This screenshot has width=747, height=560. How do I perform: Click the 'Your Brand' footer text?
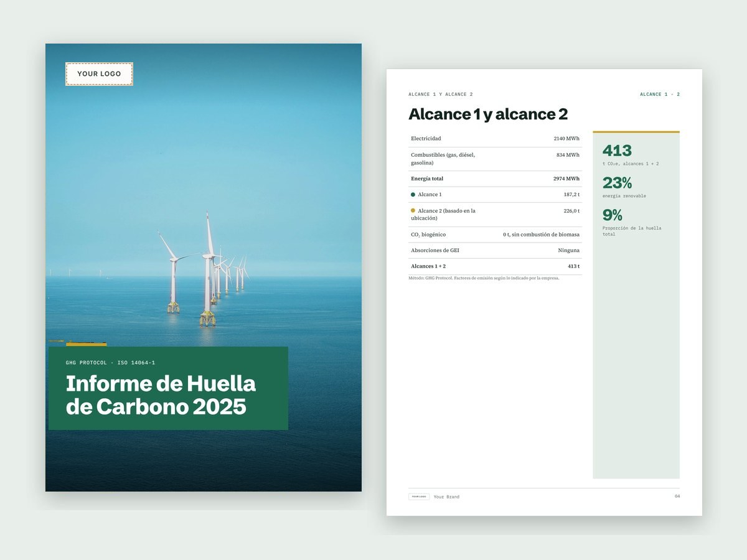(x=446, y=497)
